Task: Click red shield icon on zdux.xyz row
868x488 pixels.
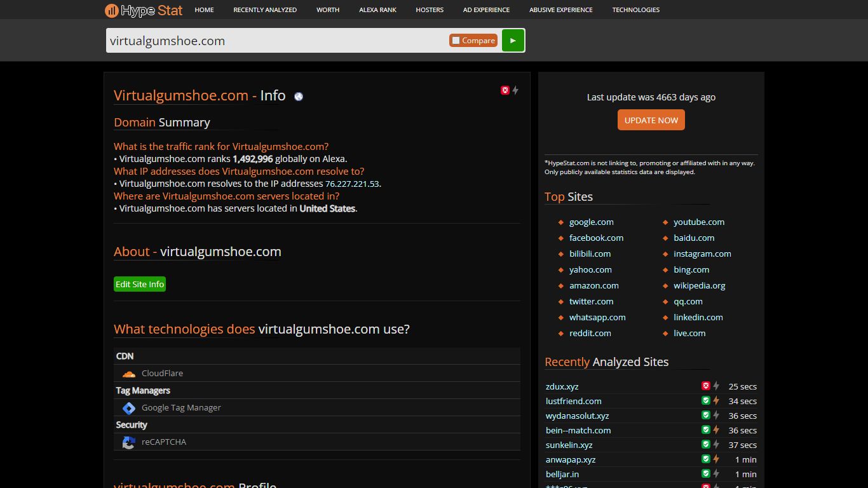Action: point(705,386)
